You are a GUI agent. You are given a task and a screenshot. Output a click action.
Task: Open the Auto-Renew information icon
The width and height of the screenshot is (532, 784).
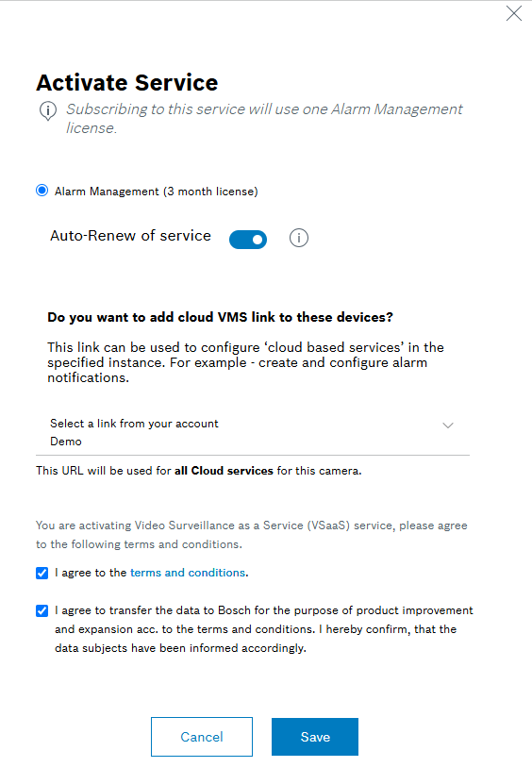(298, 238)
